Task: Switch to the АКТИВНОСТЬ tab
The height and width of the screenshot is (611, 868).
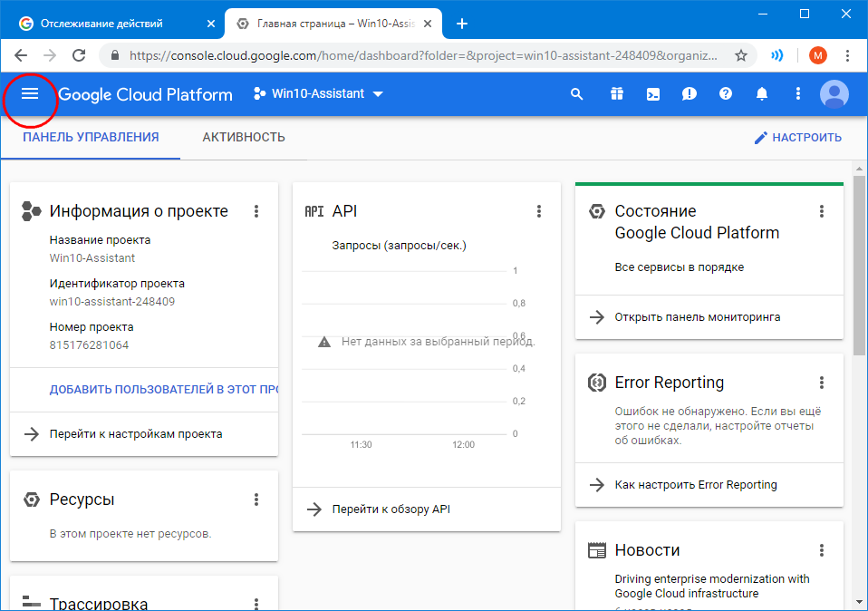Action: [244, 138]
